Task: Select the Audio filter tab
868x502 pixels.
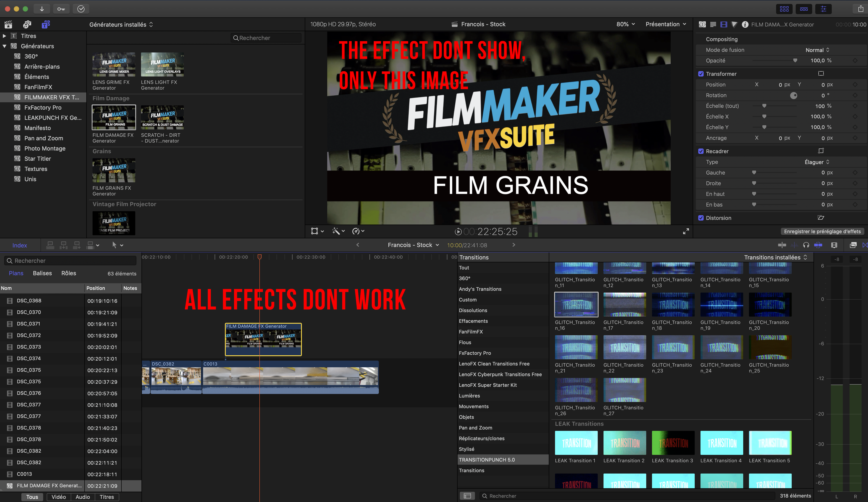Action: 83,497
